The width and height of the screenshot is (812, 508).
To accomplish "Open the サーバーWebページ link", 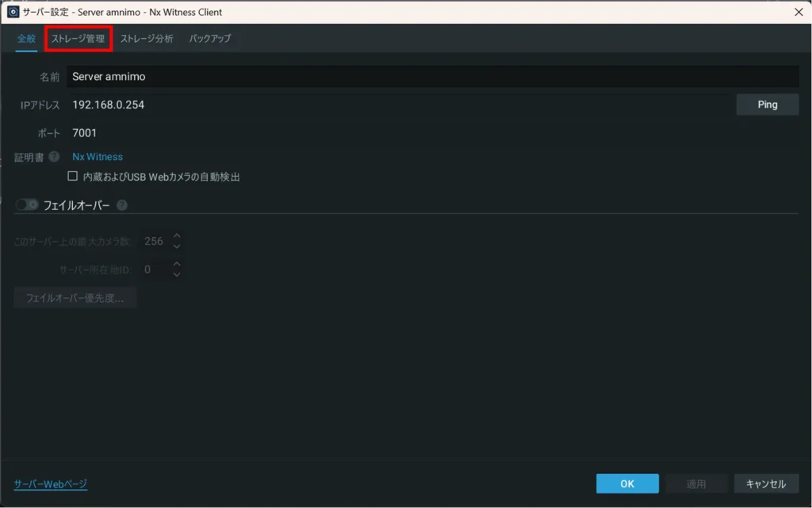I will point(51,484).
